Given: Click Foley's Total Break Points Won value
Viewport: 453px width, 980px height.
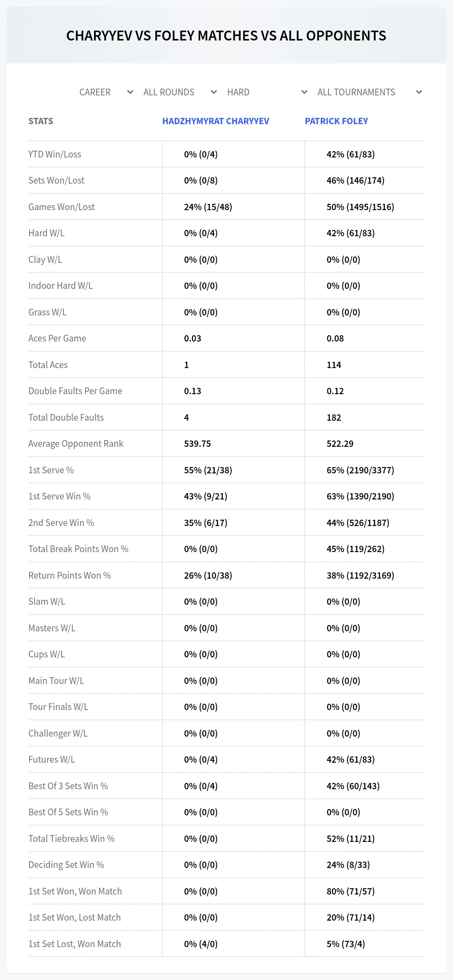Looking at the screenshot, I should click(355, 549).
